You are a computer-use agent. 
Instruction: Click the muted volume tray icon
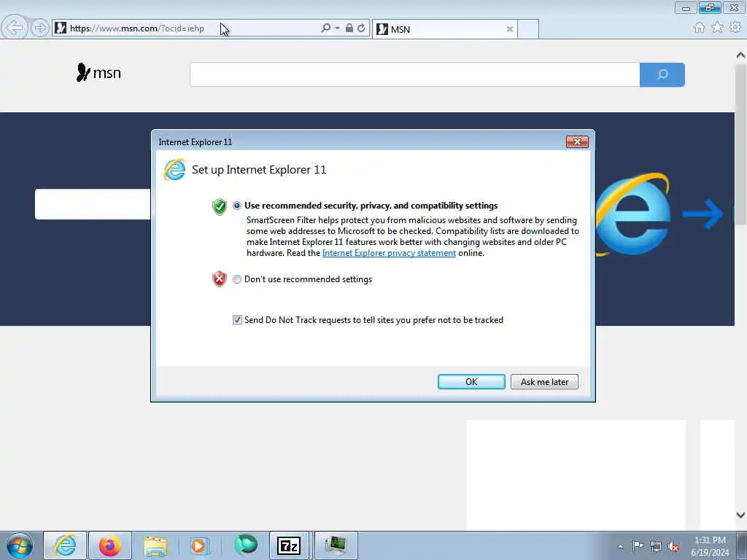673,546
